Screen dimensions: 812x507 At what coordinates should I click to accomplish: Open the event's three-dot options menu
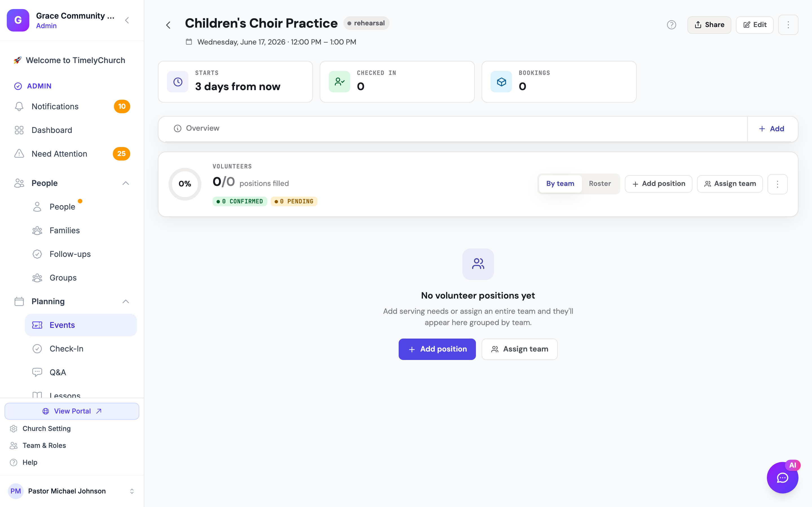788,25
